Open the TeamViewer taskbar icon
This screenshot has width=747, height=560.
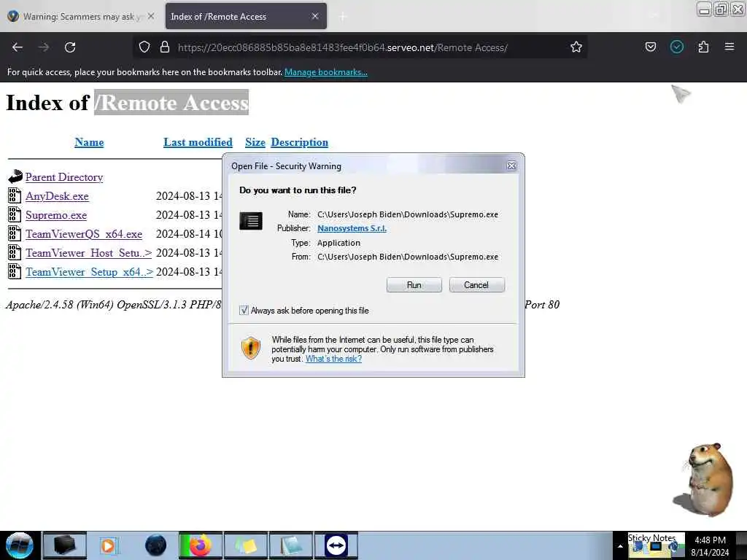point(336,545)
